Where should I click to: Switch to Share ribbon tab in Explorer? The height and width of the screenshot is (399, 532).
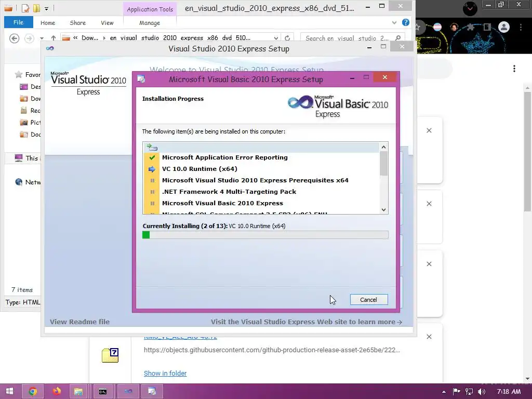point(78,23)
